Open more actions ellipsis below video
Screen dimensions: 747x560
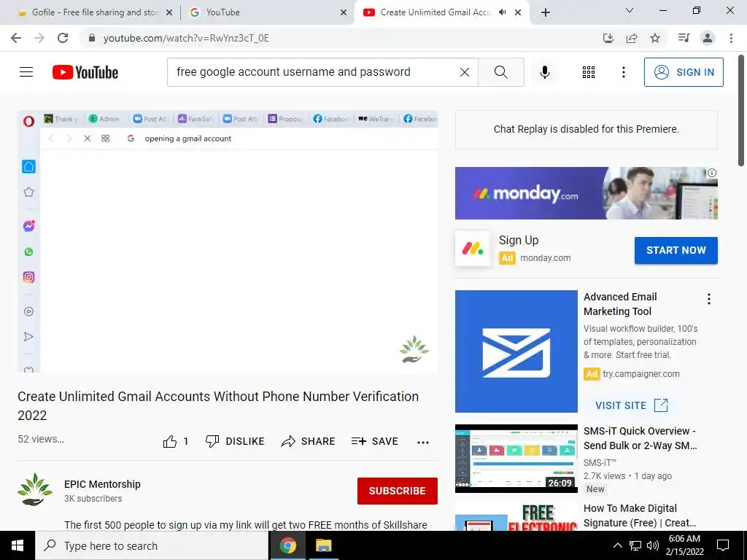[422, 442]
